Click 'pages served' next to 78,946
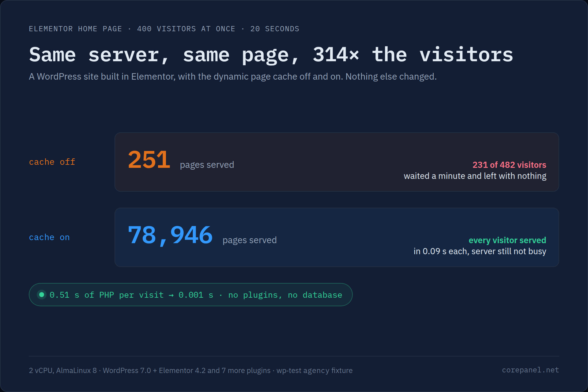Image resolution: width=588 pixels, height=392 pixels. 250,240
